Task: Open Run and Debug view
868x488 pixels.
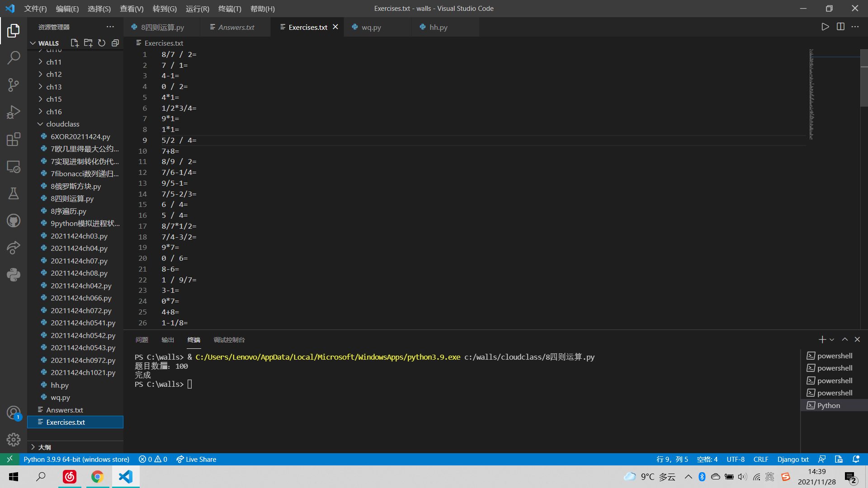Action: [14, 112]
